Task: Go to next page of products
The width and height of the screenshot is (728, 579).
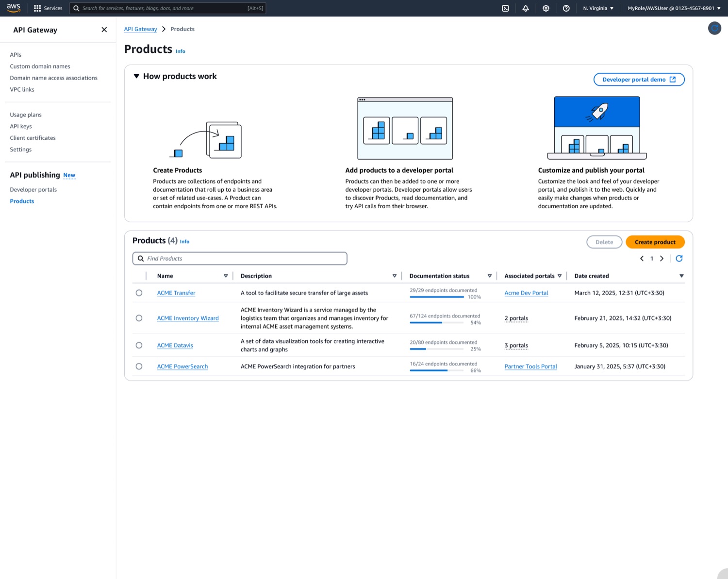Action: pyautogui.click(x=662, y=259)
